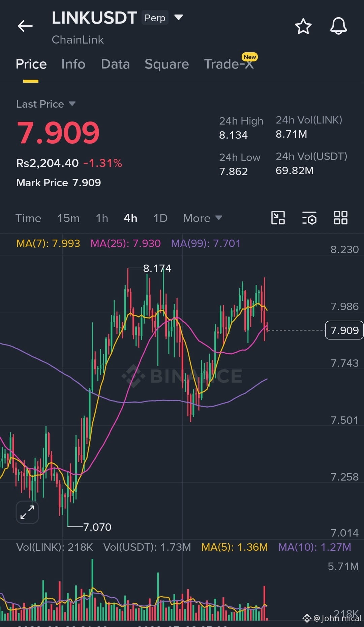Tap the 5.71M volume axis label

(x=343, y=566)
